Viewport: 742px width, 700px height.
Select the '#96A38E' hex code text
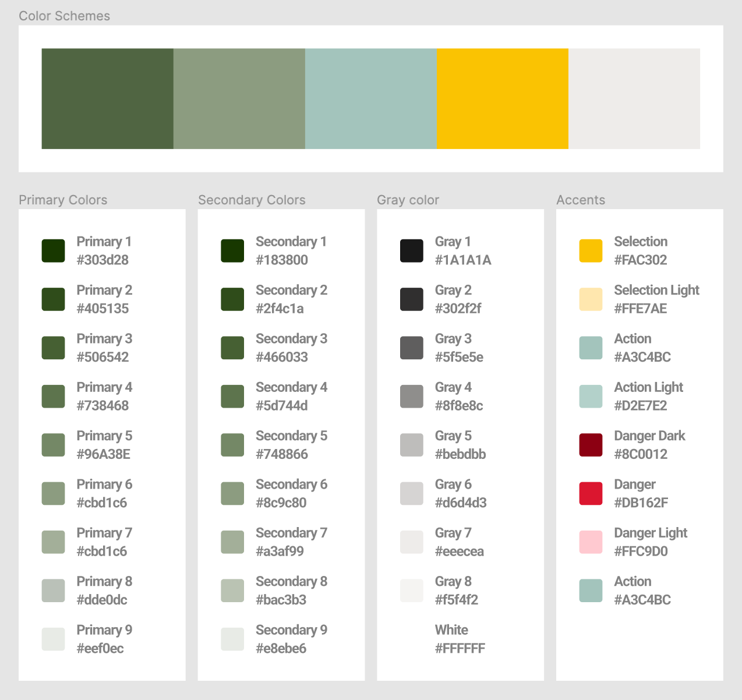pyautogui.click(x=103, y=454)
